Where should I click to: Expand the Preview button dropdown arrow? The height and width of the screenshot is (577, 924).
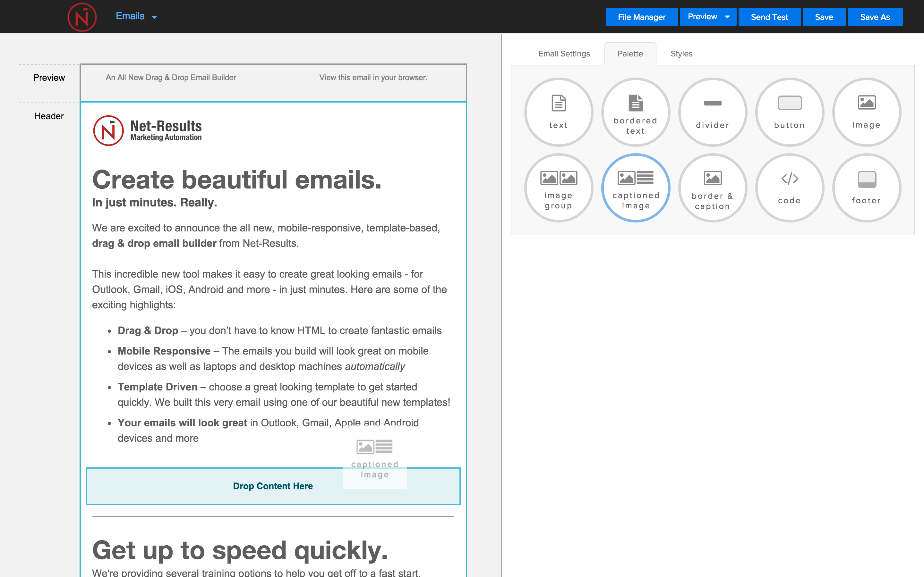point(727,17)
